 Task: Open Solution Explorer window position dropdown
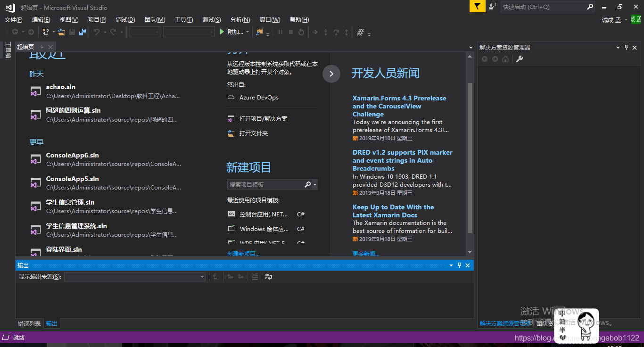pyautogui.click(x=618, y=47)
